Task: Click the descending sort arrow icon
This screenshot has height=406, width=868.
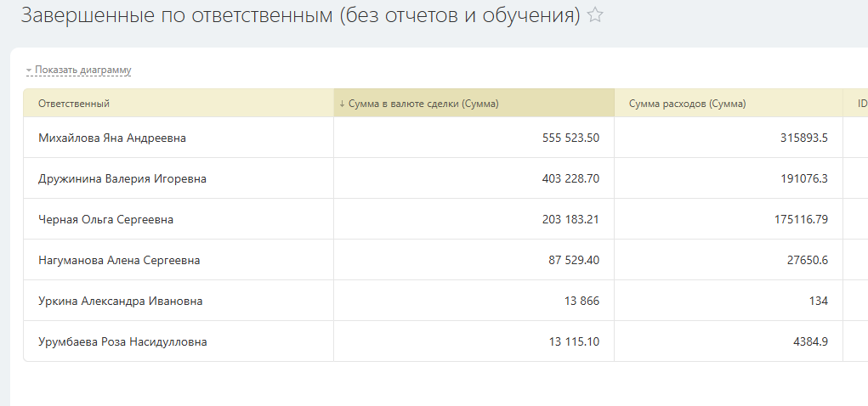Action: [342, 104]
